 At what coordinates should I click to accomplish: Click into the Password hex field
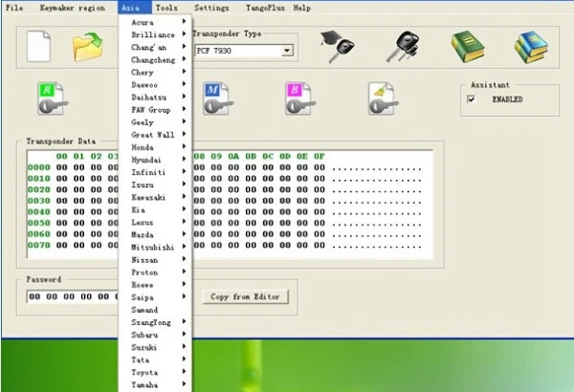73,296
